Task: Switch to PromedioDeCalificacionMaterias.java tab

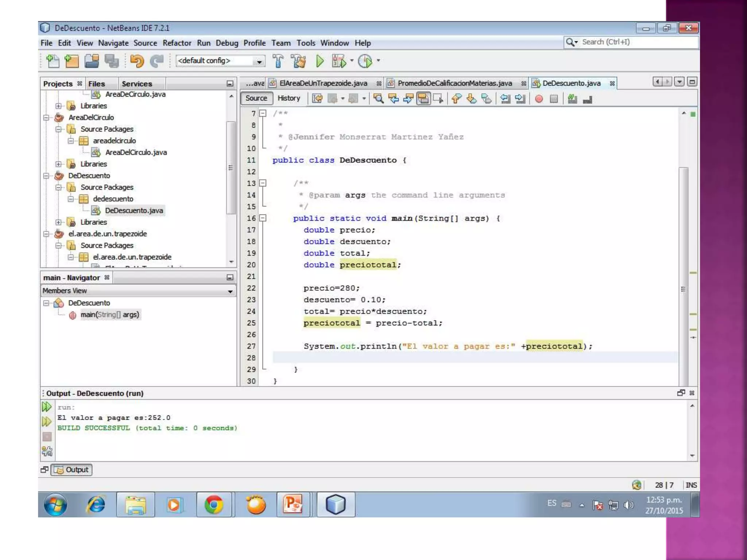Action: pyautogui.click(x=454, y=83)
